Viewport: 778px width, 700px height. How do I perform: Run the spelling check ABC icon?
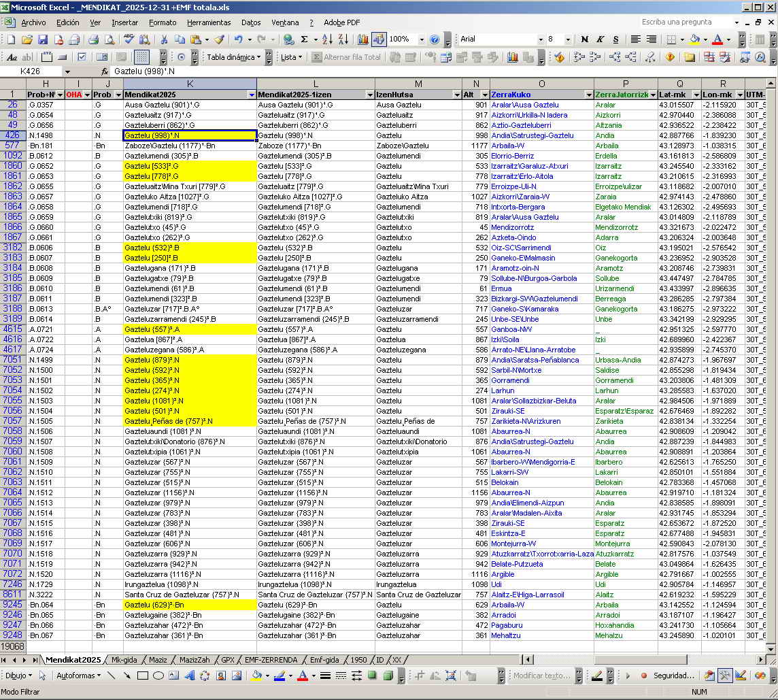click(x=129, y=39)
